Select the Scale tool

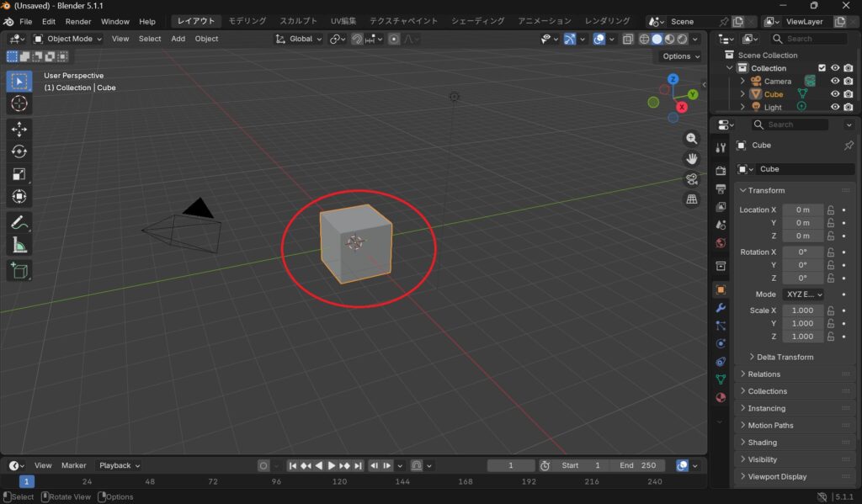(19, 174)
